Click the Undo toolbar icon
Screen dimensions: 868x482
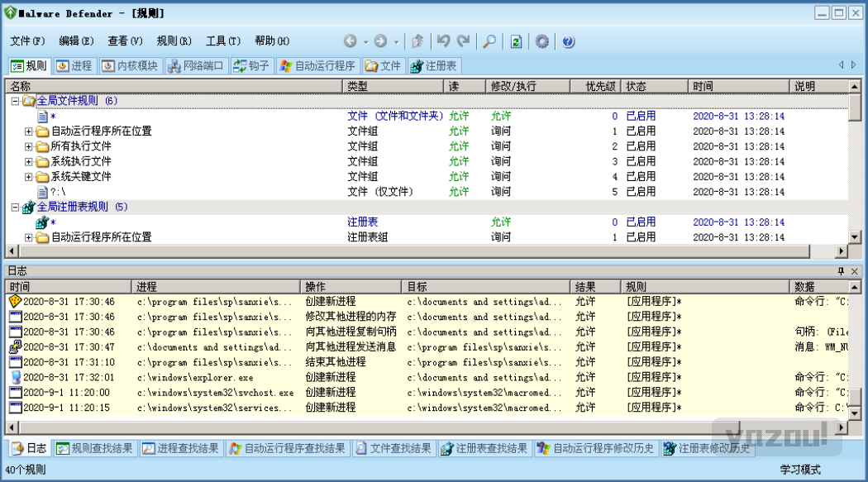443,41
